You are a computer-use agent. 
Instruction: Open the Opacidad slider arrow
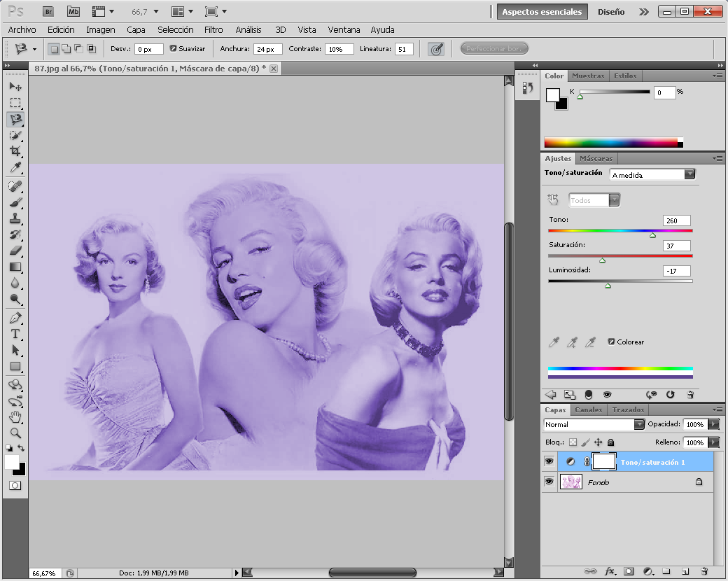714,424
